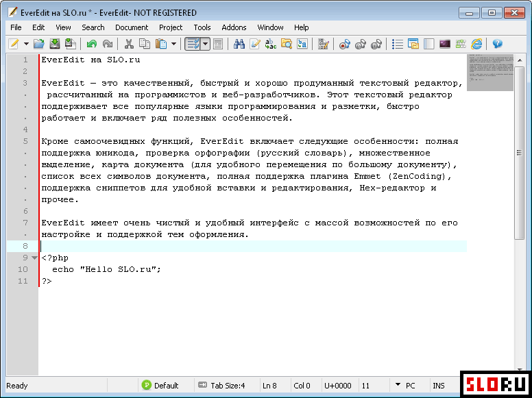The width and height of the screenshot is (532, 398).
Task: Click the dark console window icon
Action: pos(445,44)
